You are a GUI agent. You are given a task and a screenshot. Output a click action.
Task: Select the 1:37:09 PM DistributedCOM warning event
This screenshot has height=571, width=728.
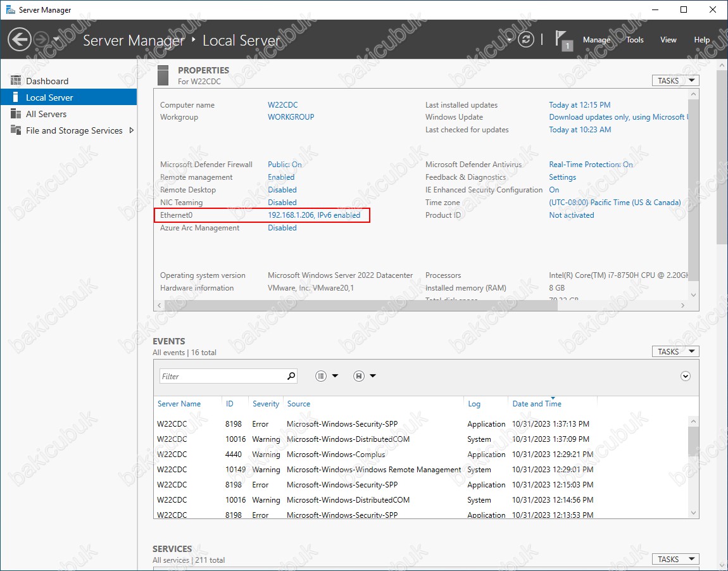(x=420, y=439)
